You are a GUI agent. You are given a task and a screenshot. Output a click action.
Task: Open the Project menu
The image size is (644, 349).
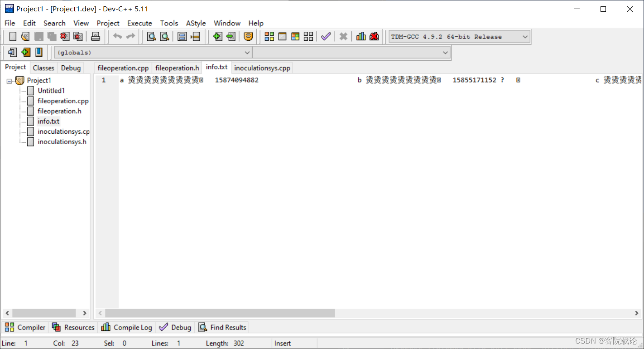point(108,23)
